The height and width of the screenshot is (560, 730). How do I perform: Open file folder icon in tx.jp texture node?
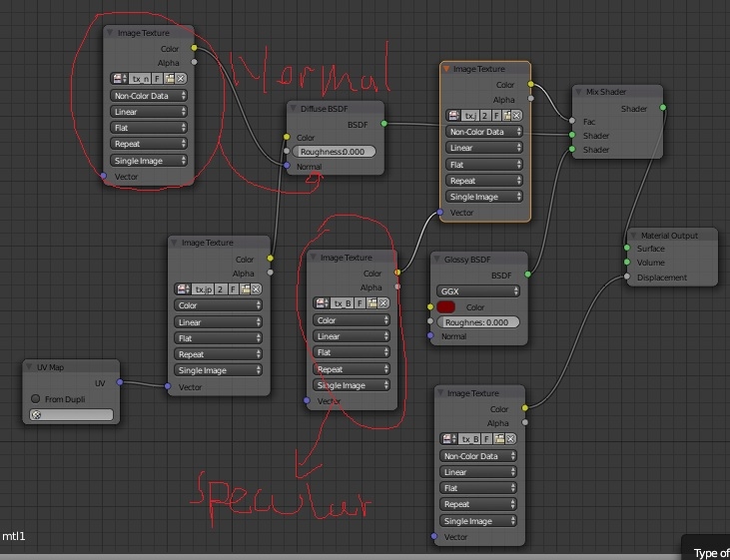(x=245, y=289)
